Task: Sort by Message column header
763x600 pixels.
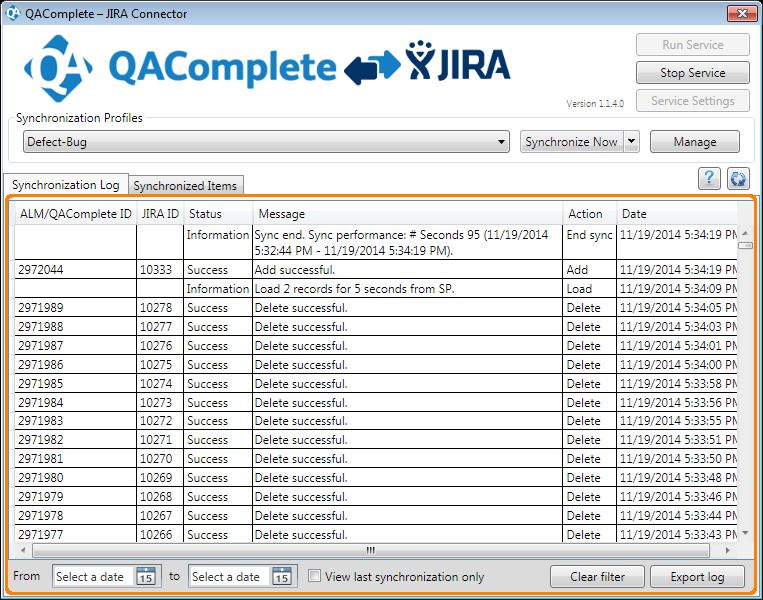Action: coord(408,214)
